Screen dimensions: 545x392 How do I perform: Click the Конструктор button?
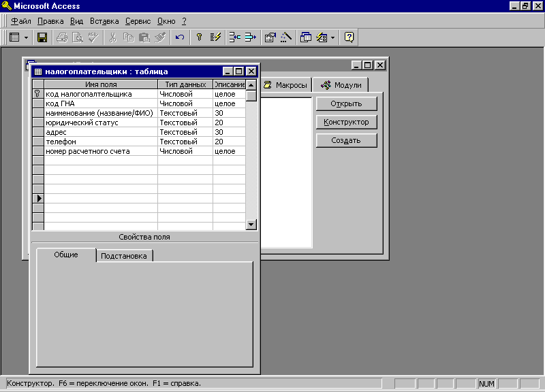coord(346,122)
